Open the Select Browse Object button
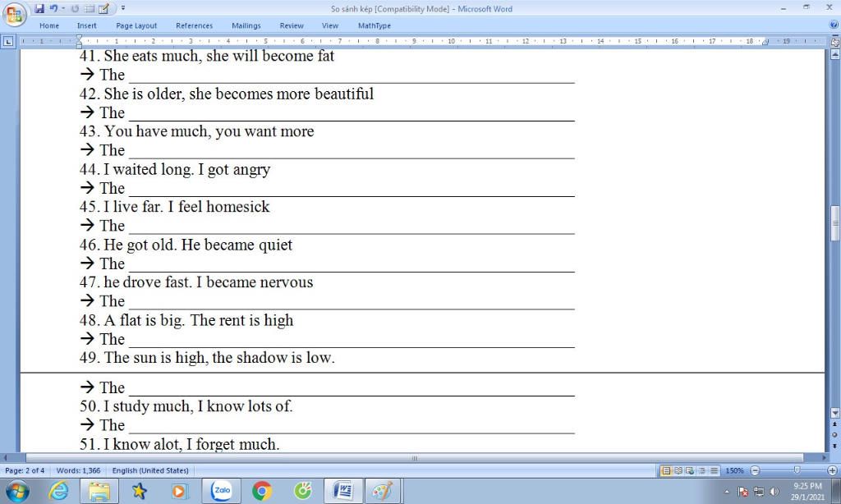Screen dimensions: 841x504 pos(834,435)
